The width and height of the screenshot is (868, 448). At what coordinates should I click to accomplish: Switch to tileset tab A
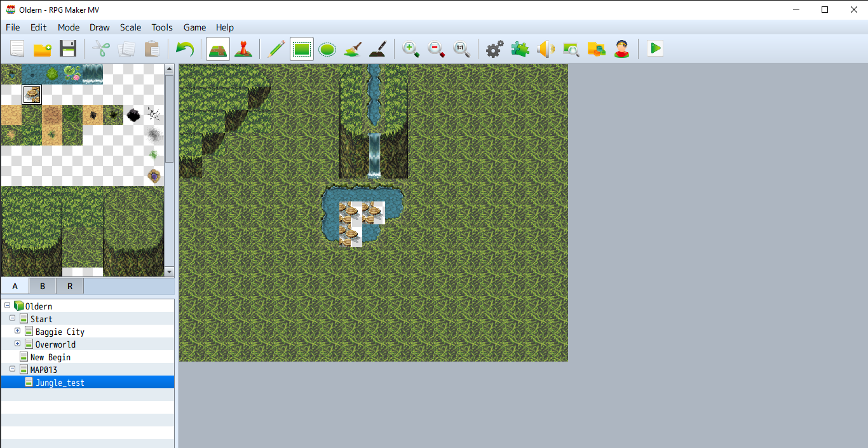(15, 286)
